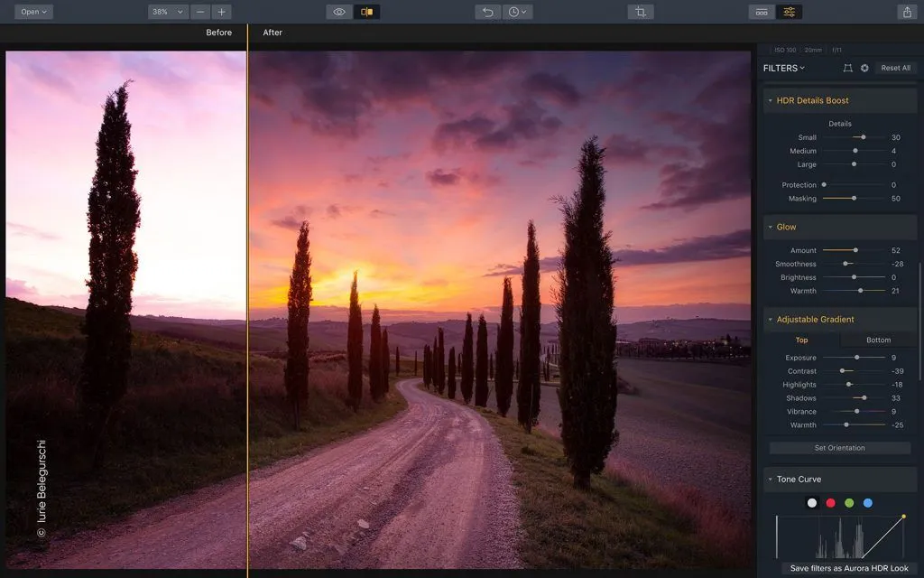Switch to the Bottom gradient tab

pos(877,340)
